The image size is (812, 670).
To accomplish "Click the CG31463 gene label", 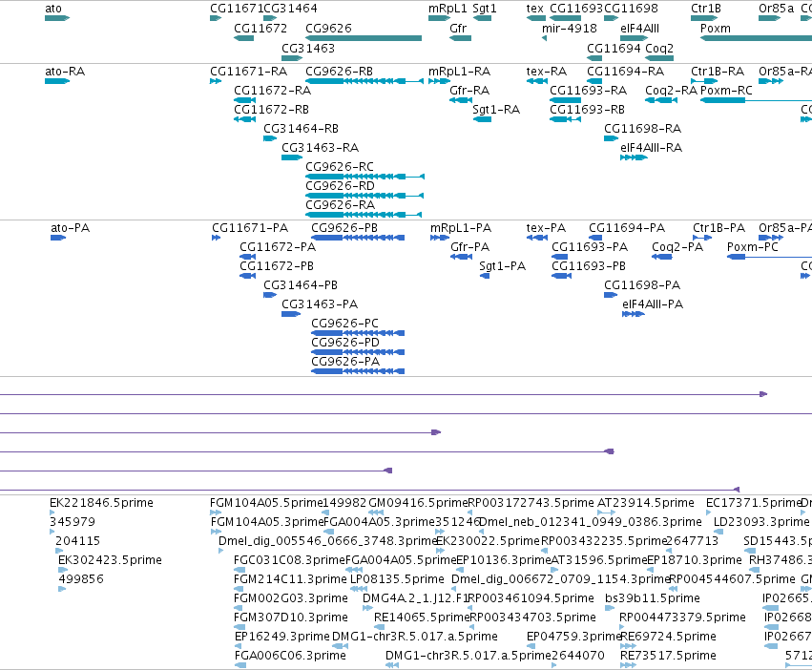I will pos(308,48).
